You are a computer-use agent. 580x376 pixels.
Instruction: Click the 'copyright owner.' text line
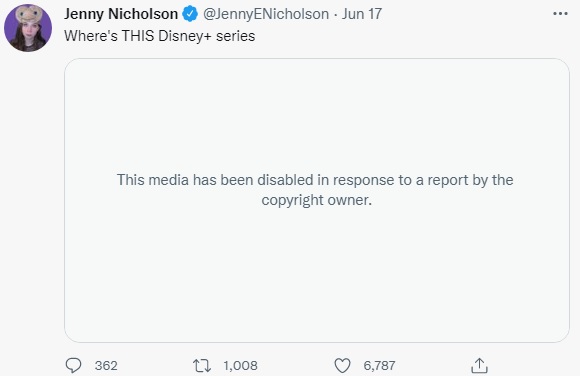317,200
